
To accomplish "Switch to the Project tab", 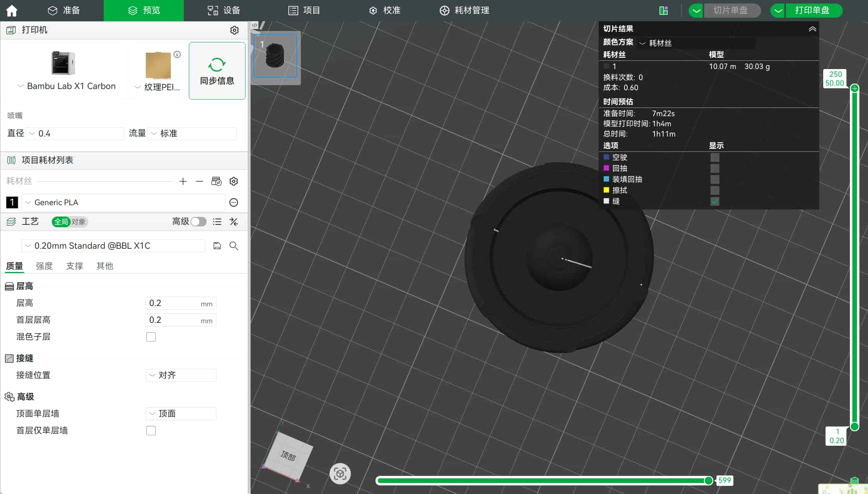I will point(304,11).
